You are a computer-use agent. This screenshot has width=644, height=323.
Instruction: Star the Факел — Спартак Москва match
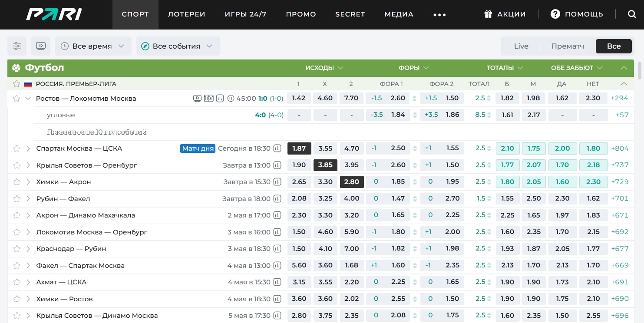pyautogui.click(x=17, y=265)
